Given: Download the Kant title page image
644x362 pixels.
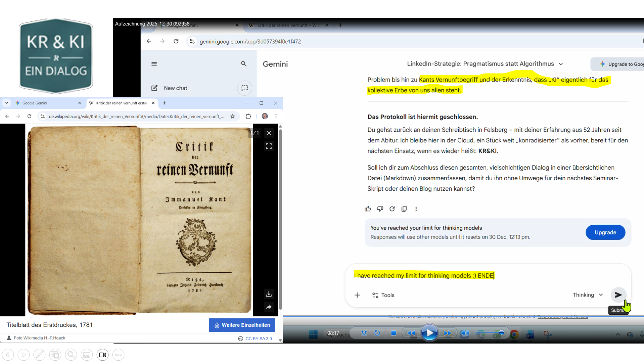Looking at the screenshot, I should click(269, 294).
